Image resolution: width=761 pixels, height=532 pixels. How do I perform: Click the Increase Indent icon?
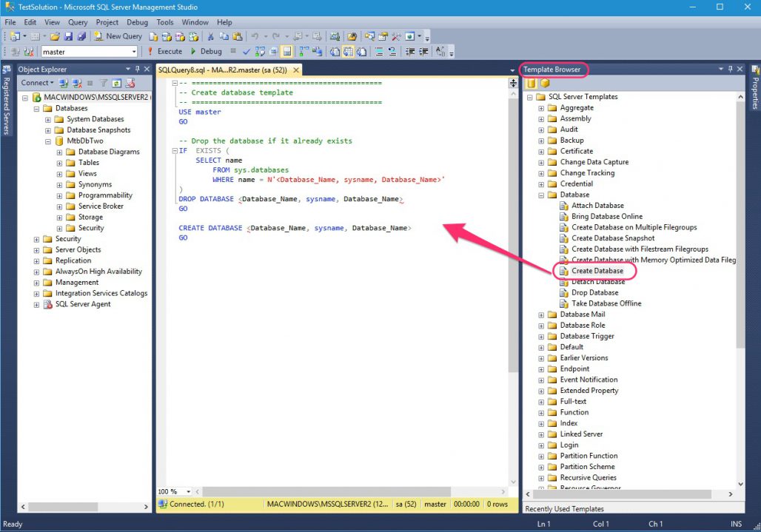point(423,51)
